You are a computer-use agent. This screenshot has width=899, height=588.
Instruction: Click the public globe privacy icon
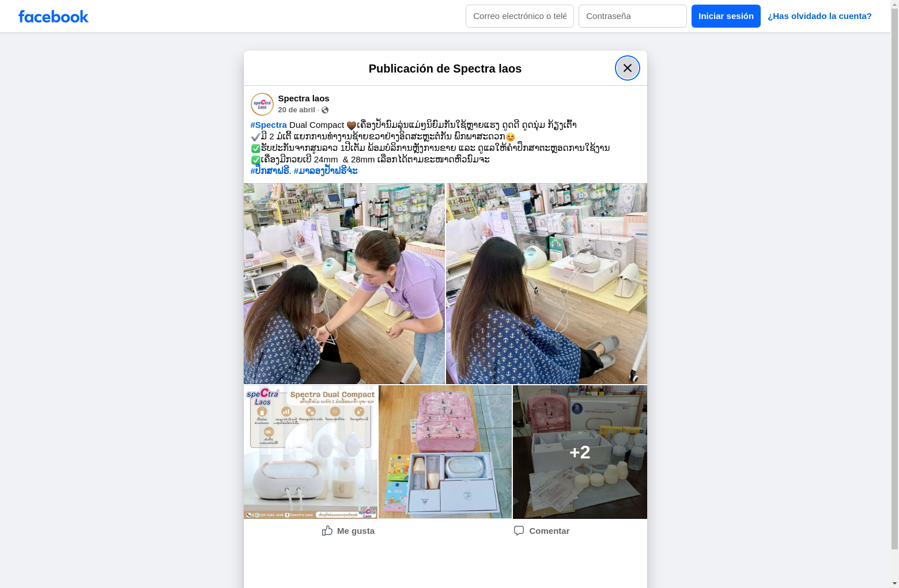325,110
